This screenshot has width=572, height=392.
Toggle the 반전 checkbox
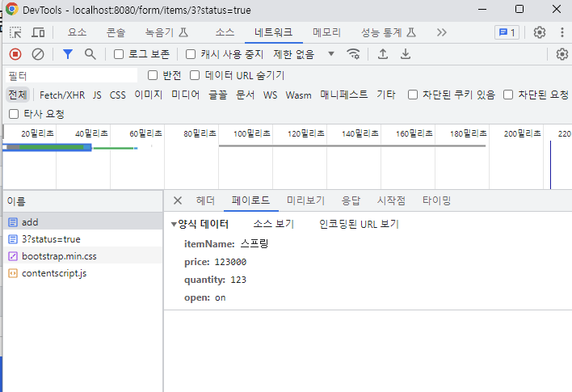(153, 75)
